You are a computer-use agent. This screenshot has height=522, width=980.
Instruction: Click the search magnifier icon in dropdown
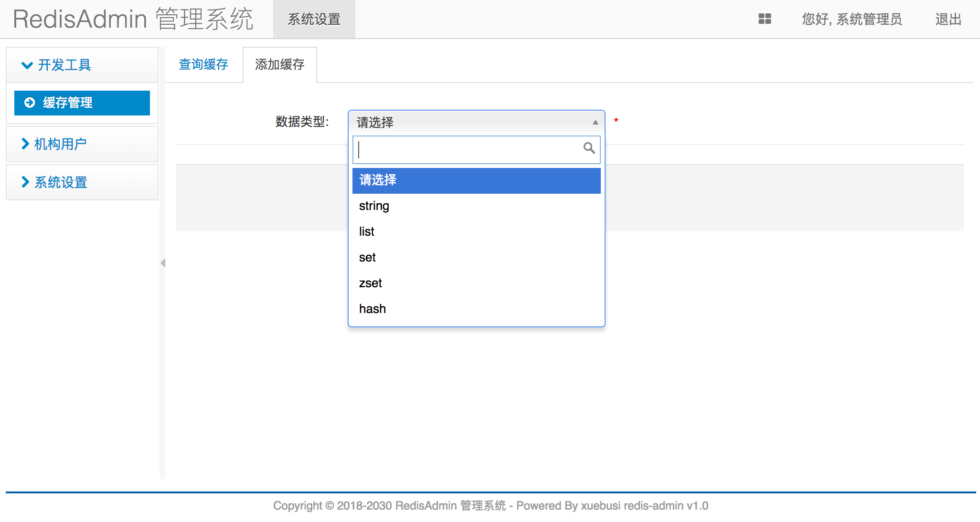pos(589,148)
